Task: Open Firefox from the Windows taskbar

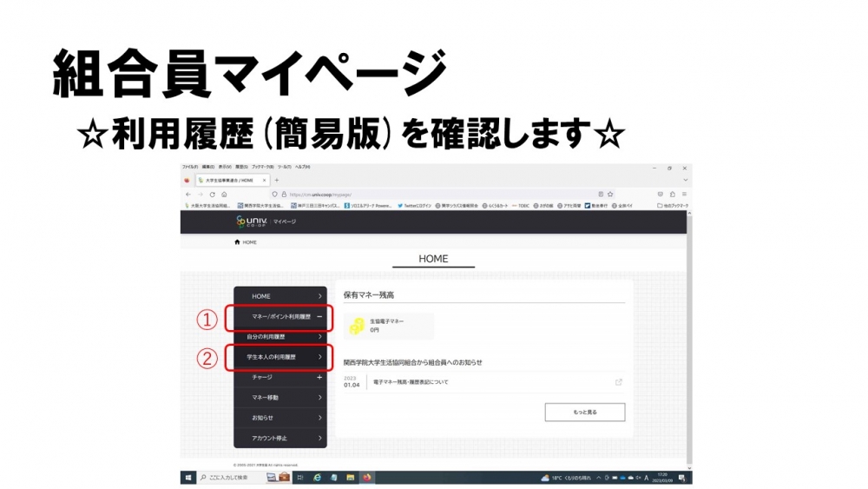Action: coord(366,477)
